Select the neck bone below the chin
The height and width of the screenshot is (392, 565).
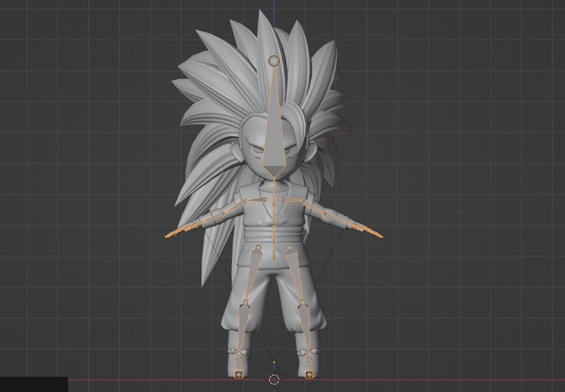pos(274,185)
